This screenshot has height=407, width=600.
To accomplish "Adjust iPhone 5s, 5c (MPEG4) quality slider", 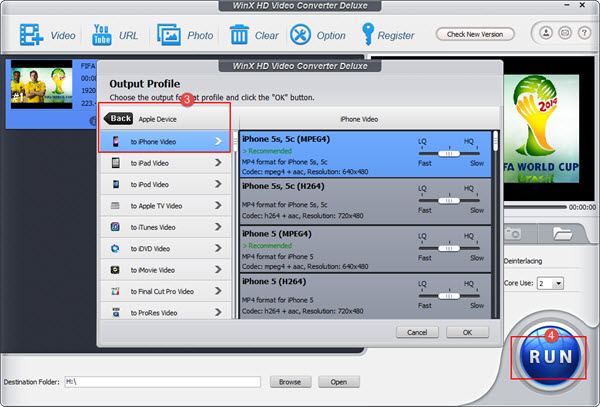I will click(449, 153).
